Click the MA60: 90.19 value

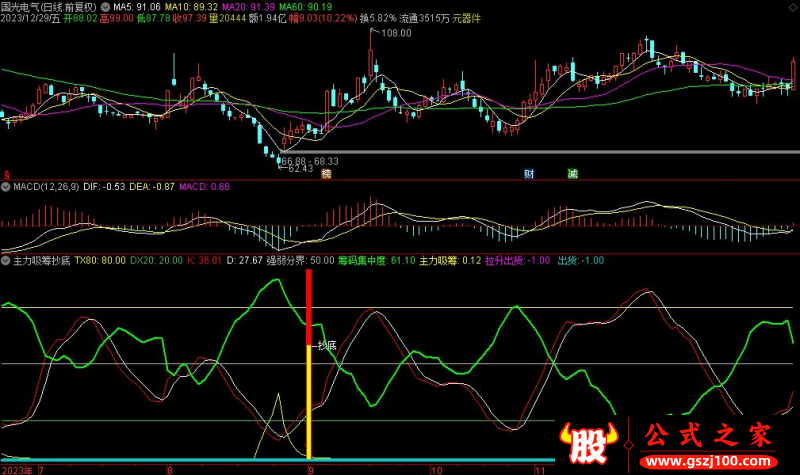coord(306,7)
